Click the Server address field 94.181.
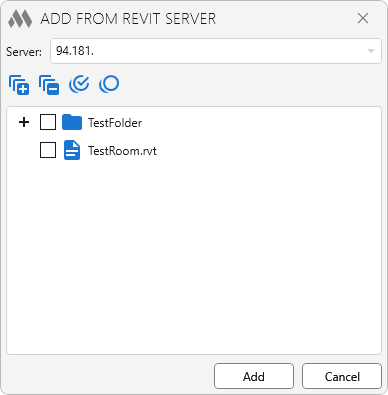 coord(216,51)
